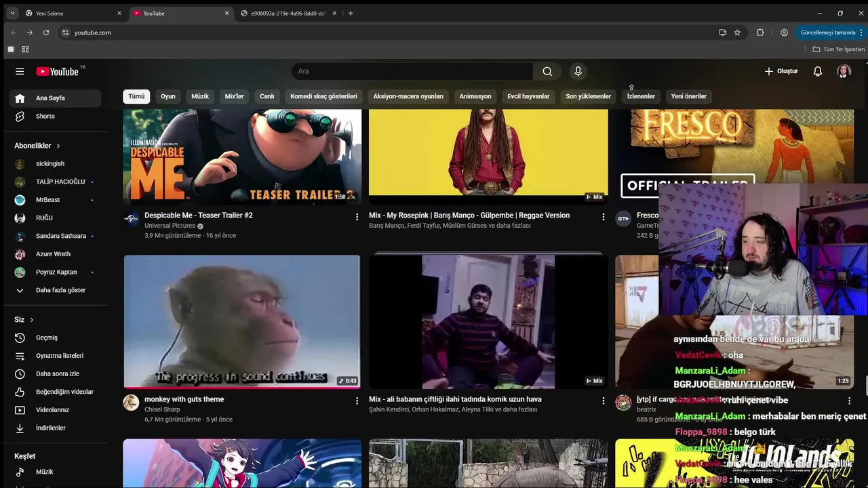Viewport: 868px width, 488px height.
Task: Select Komedi skeç gösterileri chip
Action: pos(323,96)
